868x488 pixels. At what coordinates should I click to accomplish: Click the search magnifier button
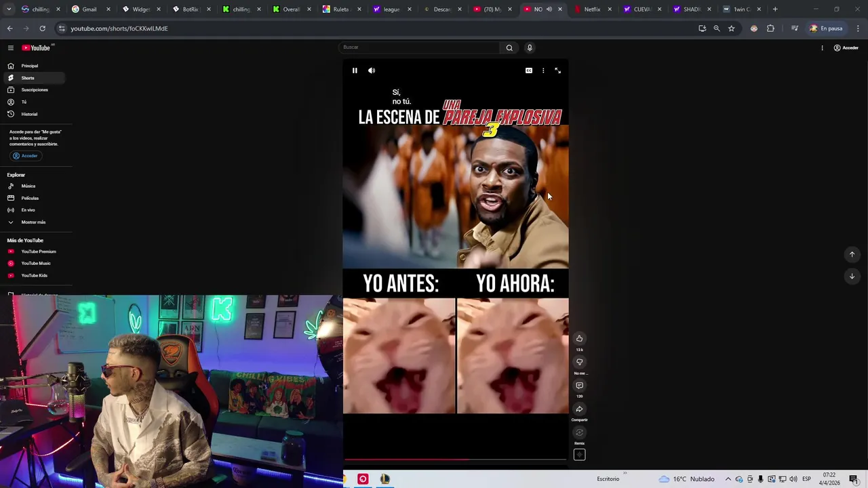tap(509, 47)
